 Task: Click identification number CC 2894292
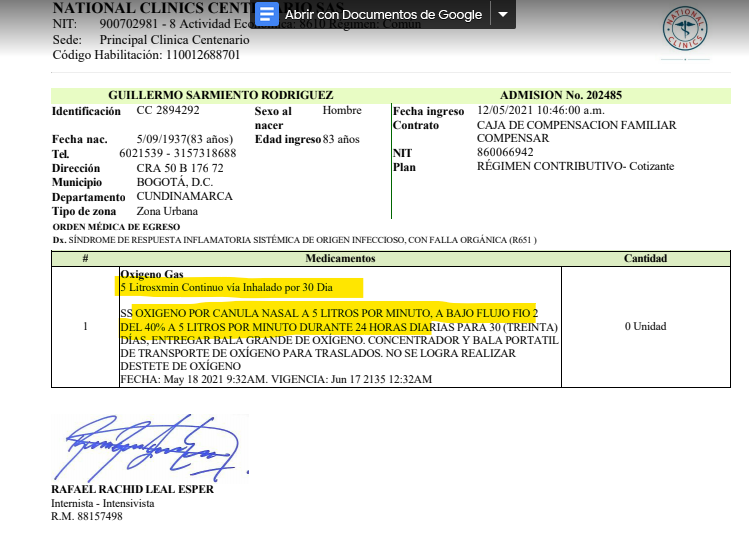(x=168, y=110)
